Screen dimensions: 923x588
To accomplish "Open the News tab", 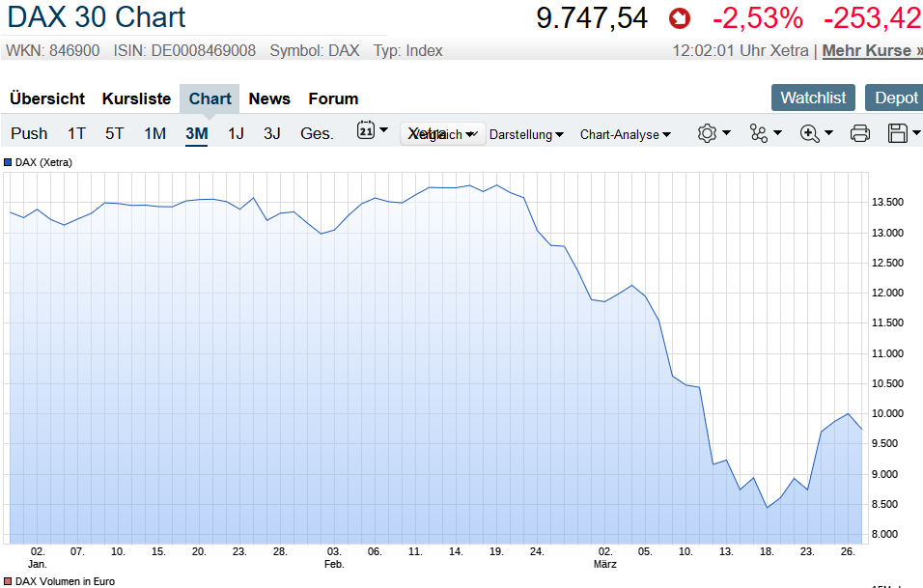I will coord(269,98).
